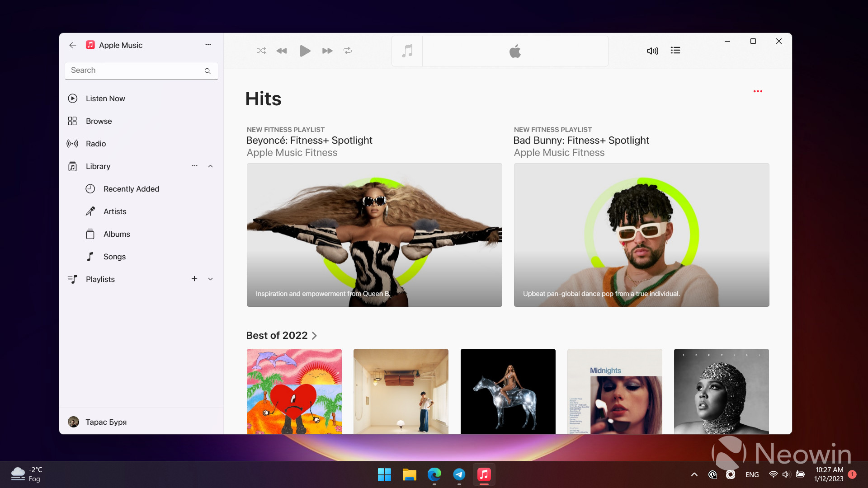Click the Beyoncé Fitness+ Spotlight playlist
868x488 pixels.
(x=374, y=235)
